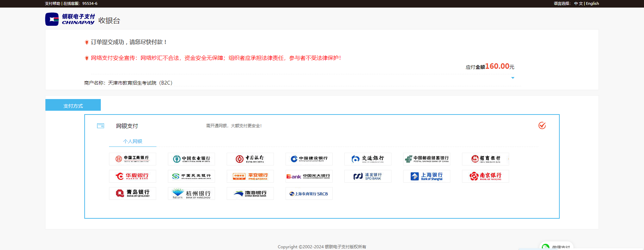Select Bank of Hangzhou (杭州银行)
The image size is (644, 250).
191,193
